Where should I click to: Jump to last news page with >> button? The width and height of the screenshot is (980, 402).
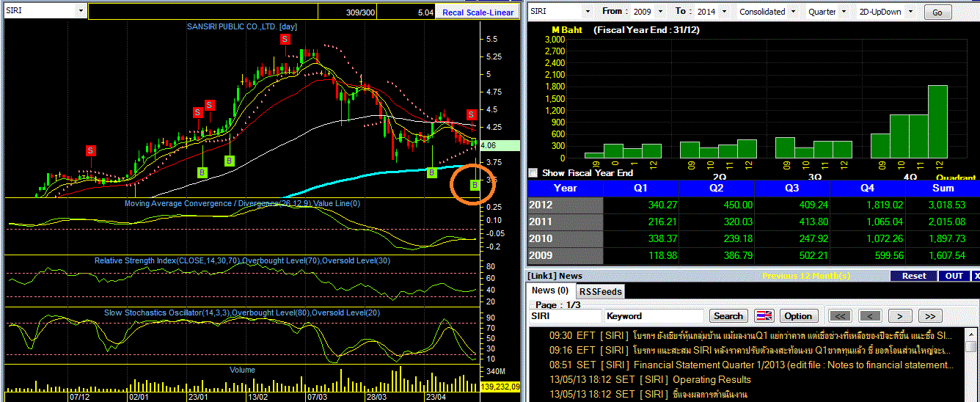pos(929,316)
